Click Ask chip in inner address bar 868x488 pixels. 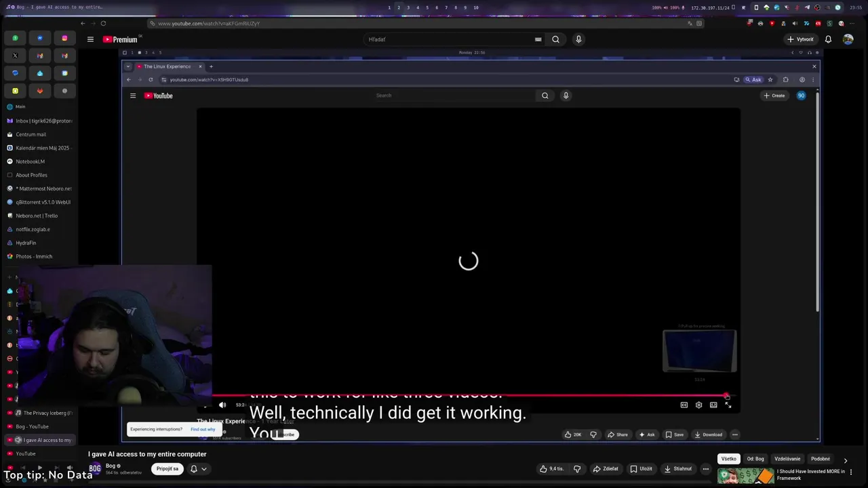tap(753, 79)
